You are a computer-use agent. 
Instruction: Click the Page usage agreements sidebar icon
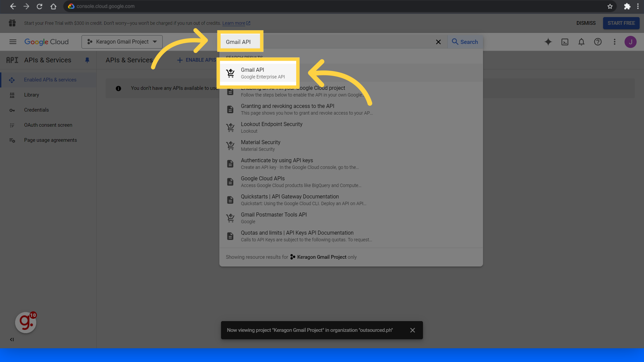tap(12, 140)
